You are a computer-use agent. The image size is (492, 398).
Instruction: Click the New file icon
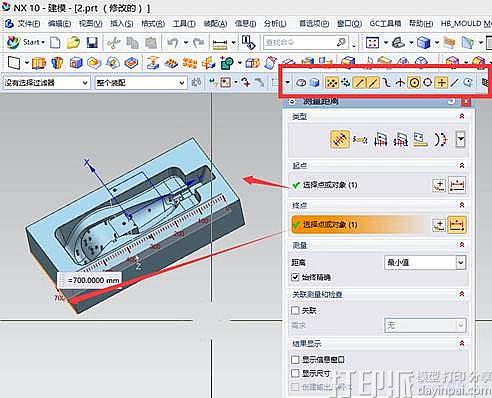pos(55,42)
